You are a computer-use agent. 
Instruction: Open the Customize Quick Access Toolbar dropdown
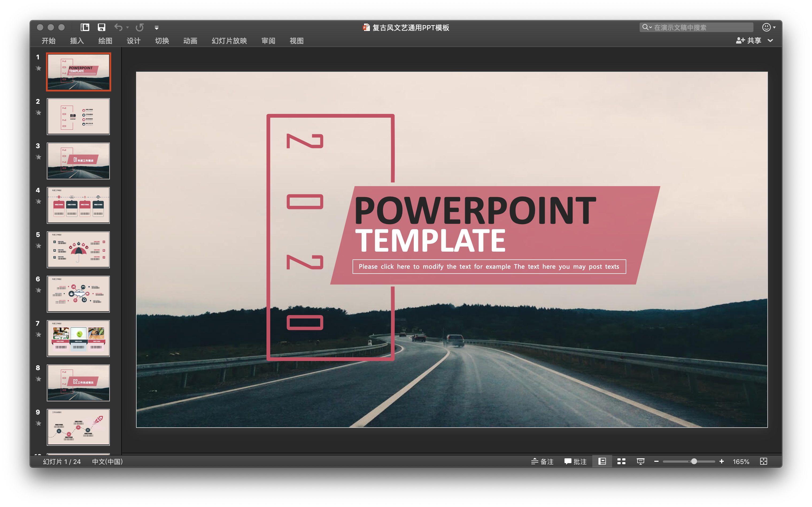pyautogui.click(x=157, y=28)
